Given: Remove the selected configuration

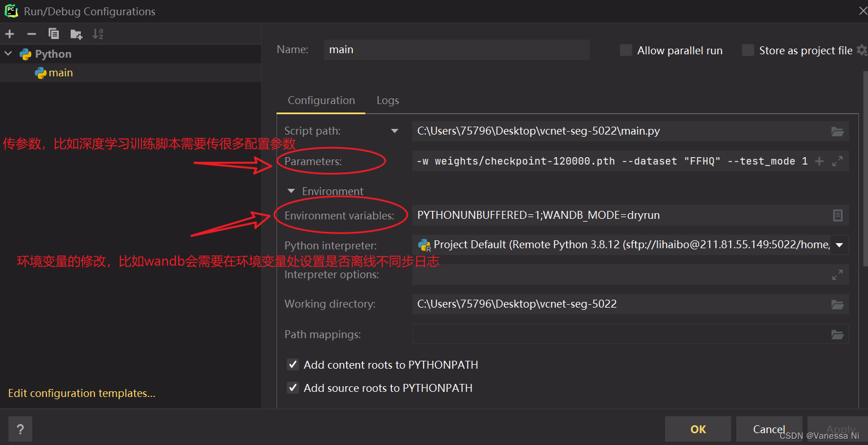Looking at the screenshot, I should (31, 34).
